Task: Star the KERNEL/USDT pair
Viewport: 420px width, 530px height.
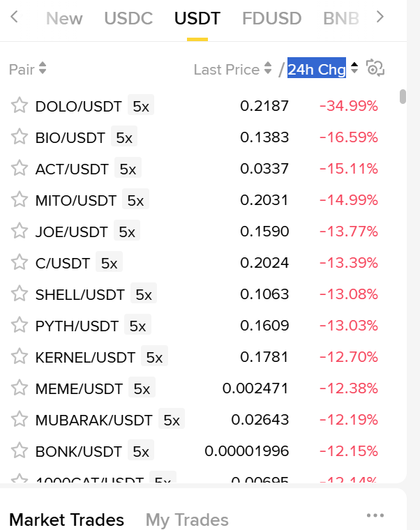Action: pos(20,357)
